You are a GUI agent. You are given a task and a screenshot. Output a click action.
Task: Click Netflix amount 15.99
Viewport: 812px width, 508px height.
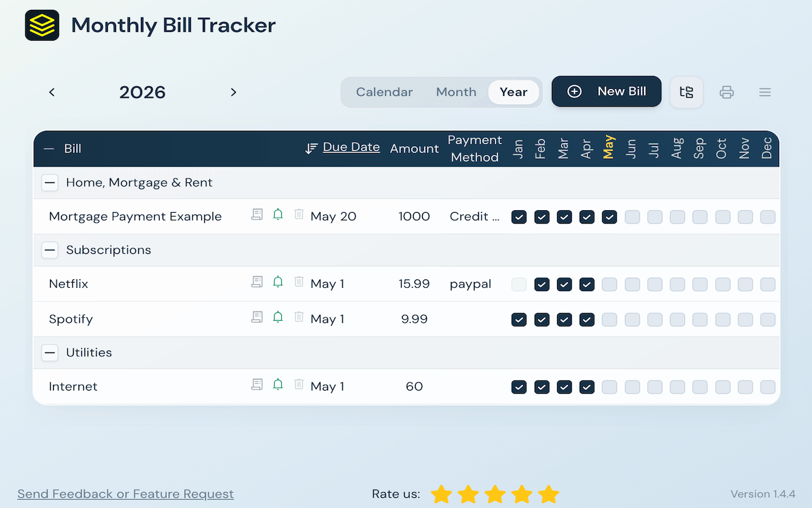coord(414,284)
